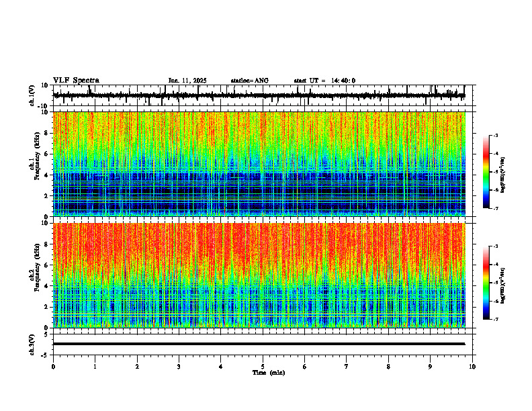This screenshot has height=411, width=532.
Task: Click the "8" tick on the time axis
Action: pyautogui.click(x=388, y=367)
